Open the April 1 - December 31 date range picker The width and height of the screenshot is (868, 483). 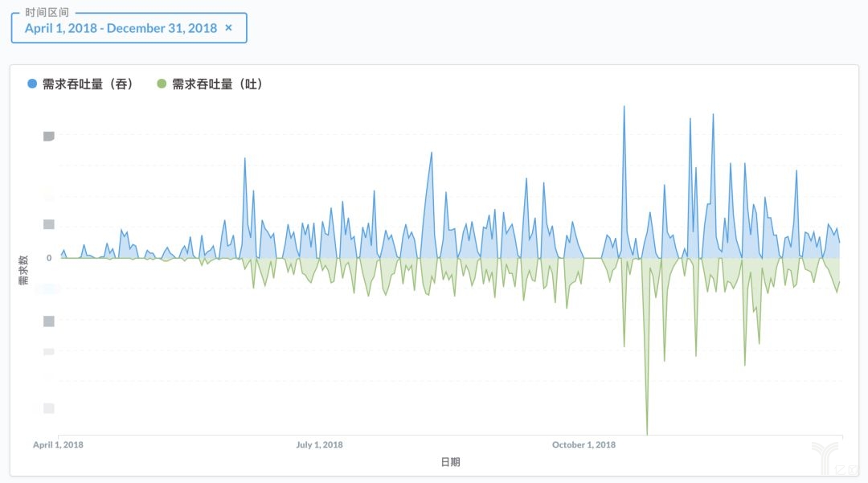click(x=121, y=28)
